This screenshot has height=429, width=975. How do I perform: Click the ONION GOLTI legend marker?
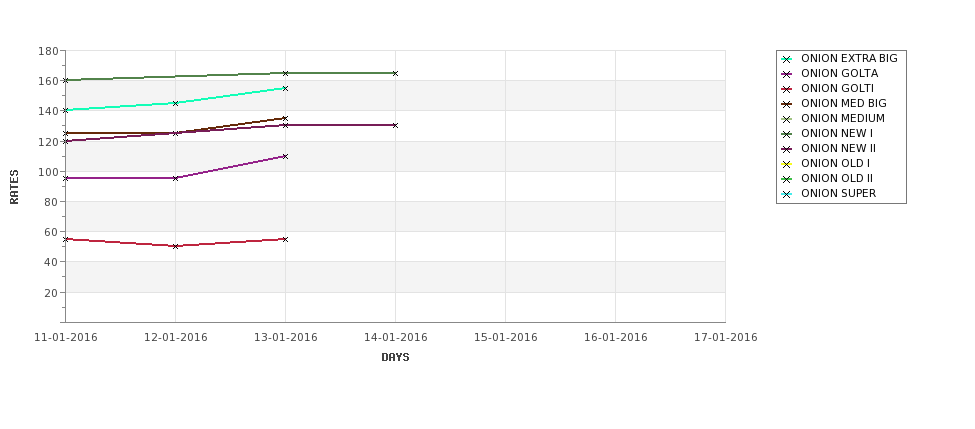coord(787,89)
